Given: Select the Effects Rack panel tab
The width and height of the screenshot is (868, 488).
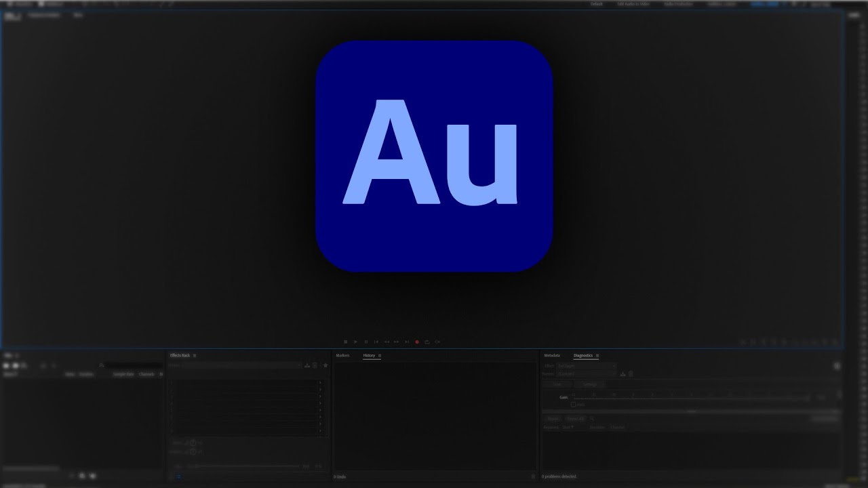Looking at the screenshot, I should [x=180, y=355].
